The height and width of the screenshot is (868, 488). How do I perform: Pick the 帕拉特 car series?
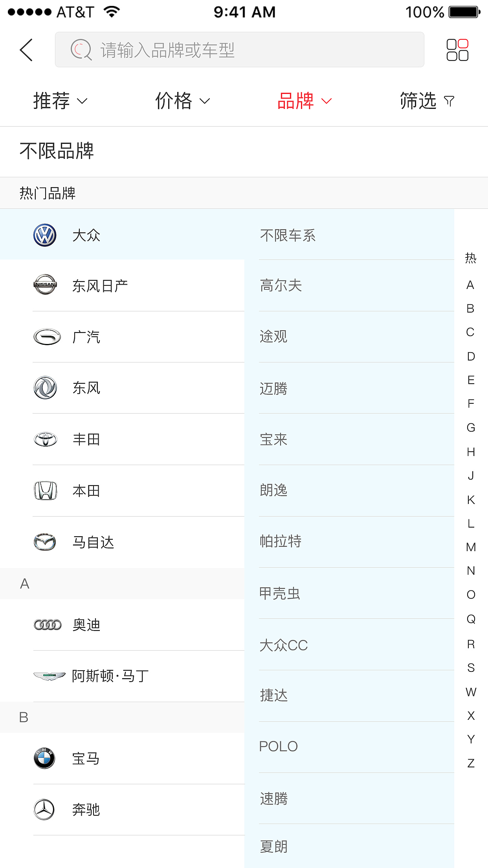281,541
